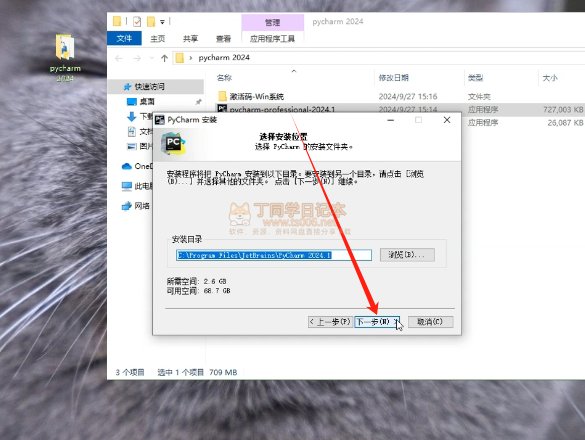Cancel installation with 取消(C) button
585x440 pixels.
click(431, 322)
